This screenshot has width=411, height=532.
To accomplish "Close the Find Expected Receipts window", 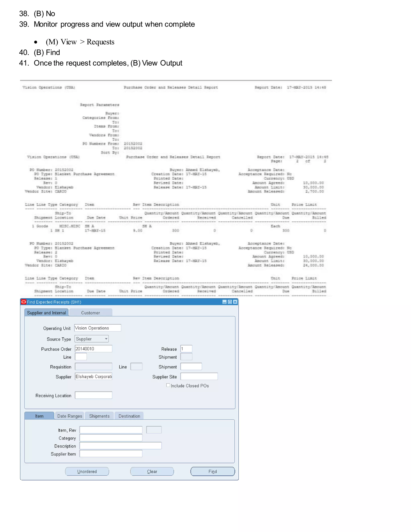I will click(x=235, y=302).
